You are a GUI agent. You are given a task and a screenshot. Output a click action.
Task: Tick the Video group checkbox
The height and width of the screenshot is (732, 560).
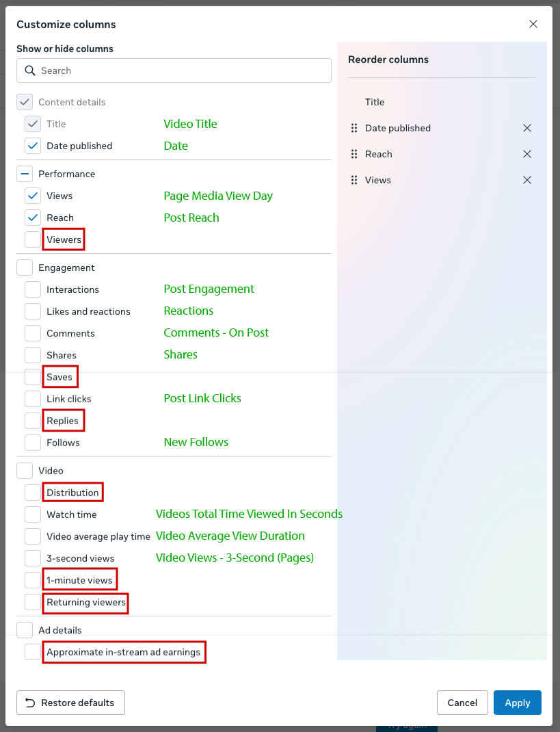(25, 471)
